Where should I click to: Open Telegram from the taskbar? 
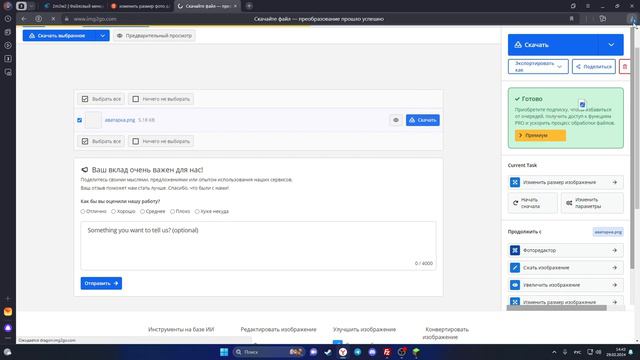[358, 352]
